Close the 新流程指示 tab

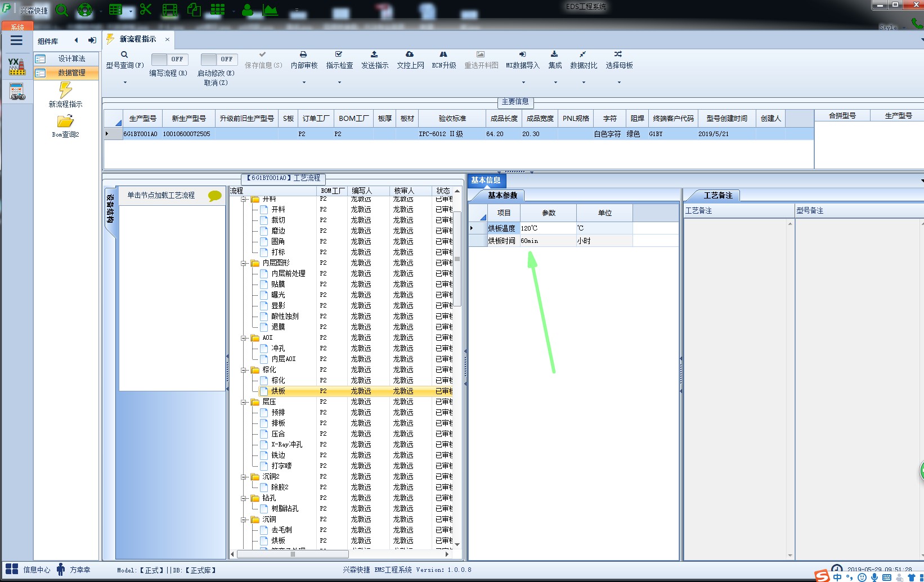tap(167, 39)
